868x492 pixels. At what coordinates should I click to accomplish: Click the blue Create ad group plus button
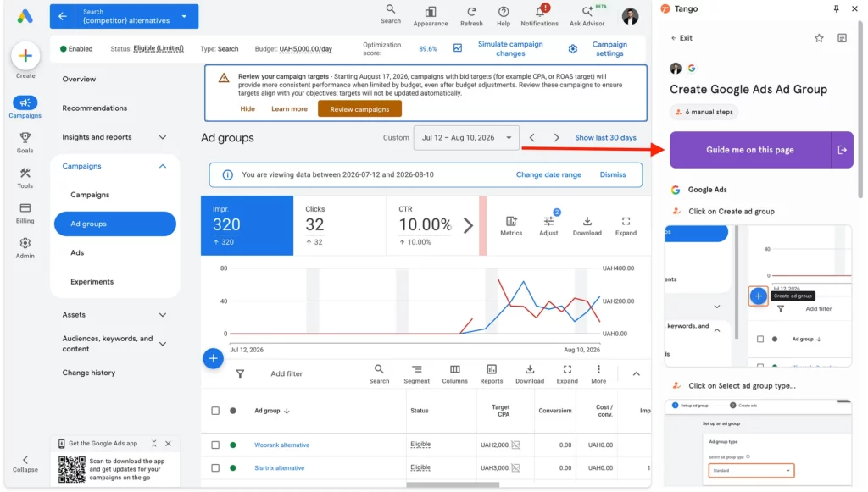tap(213, 358)
